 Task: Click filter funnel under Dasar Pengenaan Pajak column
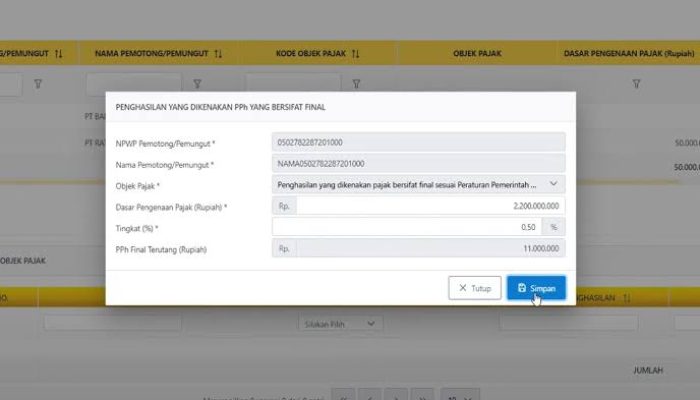pos(635,85)
